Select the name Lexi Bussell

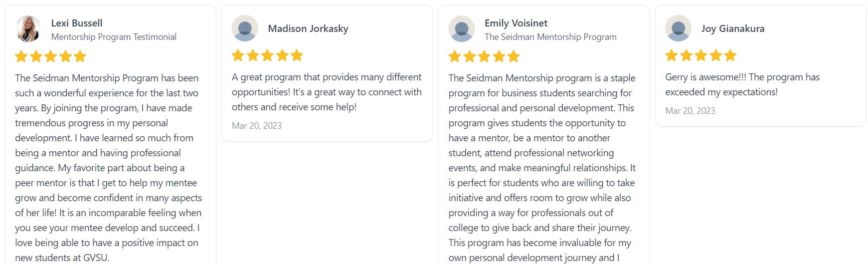click(77, 23)
